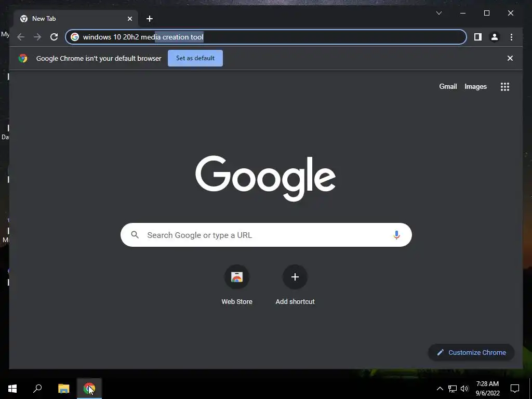Click the back navigation arrow
Screen dimensions: 532x399
21,37
